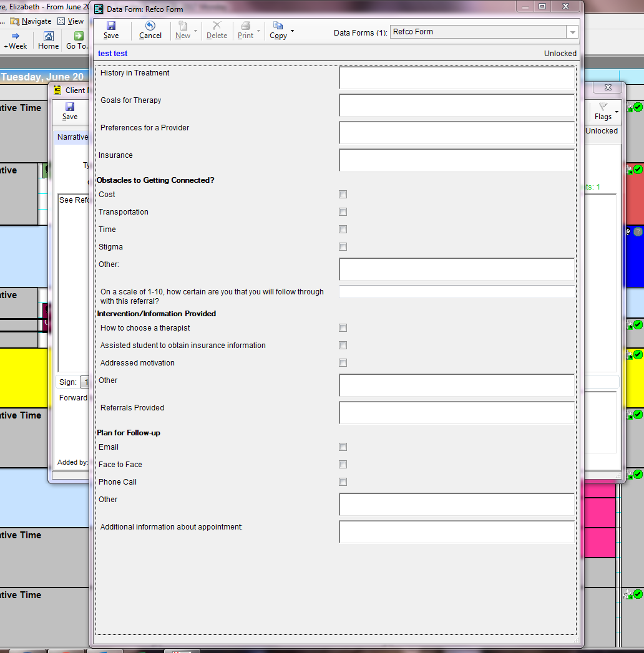Screen dimensions: 644x653
Task: Tick the Stigma checkbox
Action: pyautogui.click(x=343, y=247)
